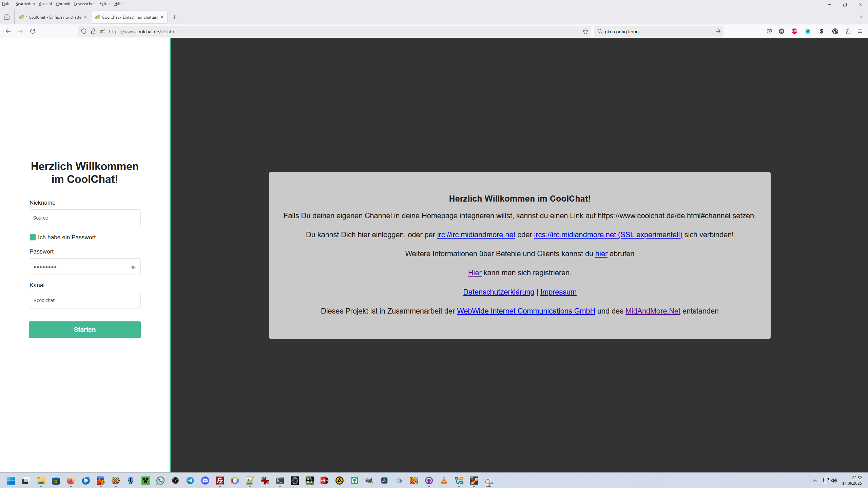The image size is (868, 488).
Task: Show password with the eye icon
Action: click(133, 267)
